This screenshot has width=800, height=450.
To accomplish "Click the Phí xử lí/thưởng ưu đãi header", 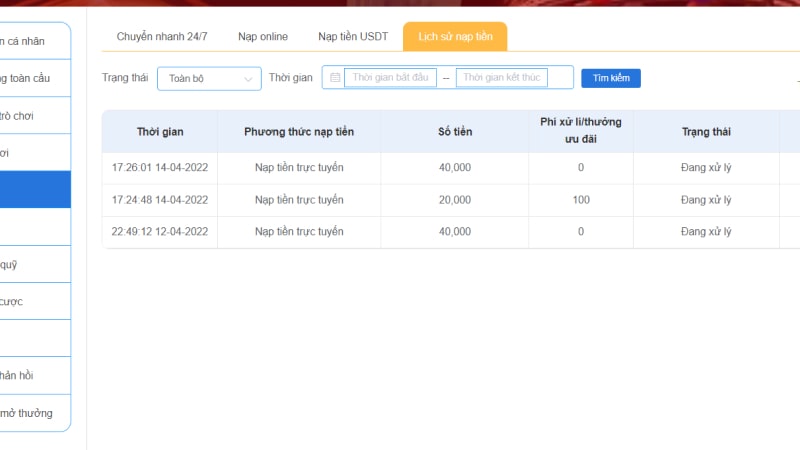I will pyautogui.click(x=581, y=131).
